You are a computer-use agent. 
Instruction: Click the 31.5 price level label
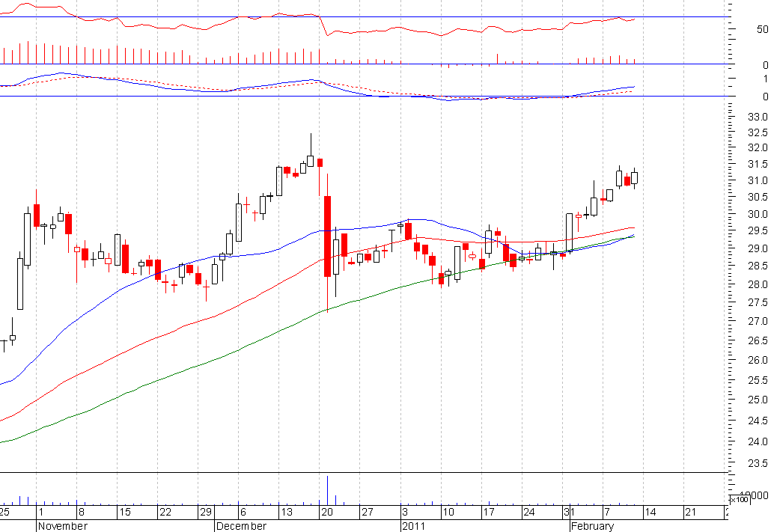click(758, 164)
